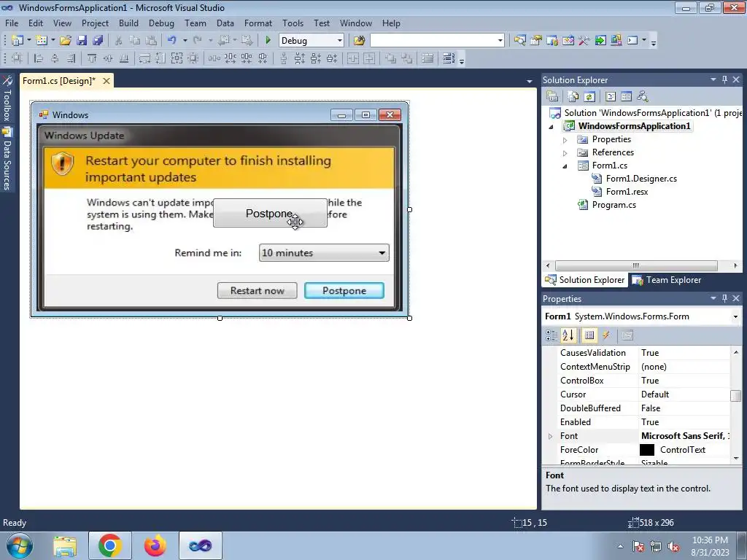Click the Tab Order layout toolbar icon
The image size is (747, 560).
449,58
